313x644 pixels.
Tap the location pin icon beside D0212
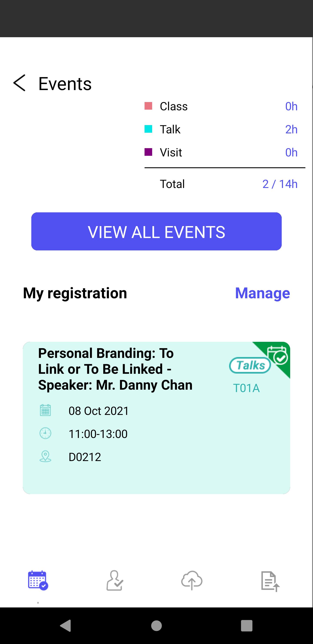point(45,456)
